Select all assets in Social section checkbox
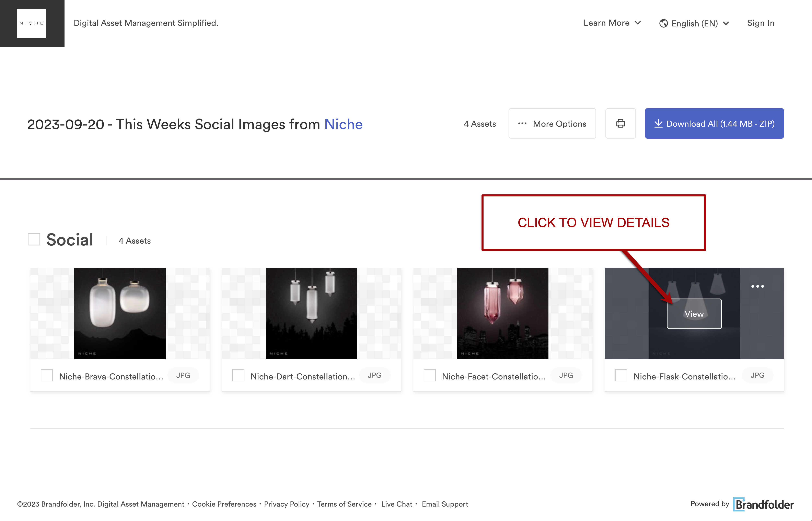812x521 pixels. point(34,240)
